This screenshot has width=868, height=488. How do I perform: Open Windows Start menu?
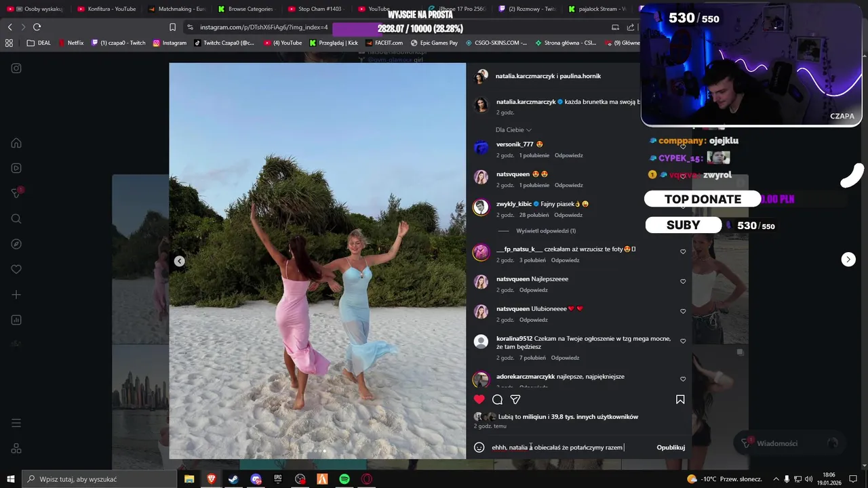[x=10, y=479]
